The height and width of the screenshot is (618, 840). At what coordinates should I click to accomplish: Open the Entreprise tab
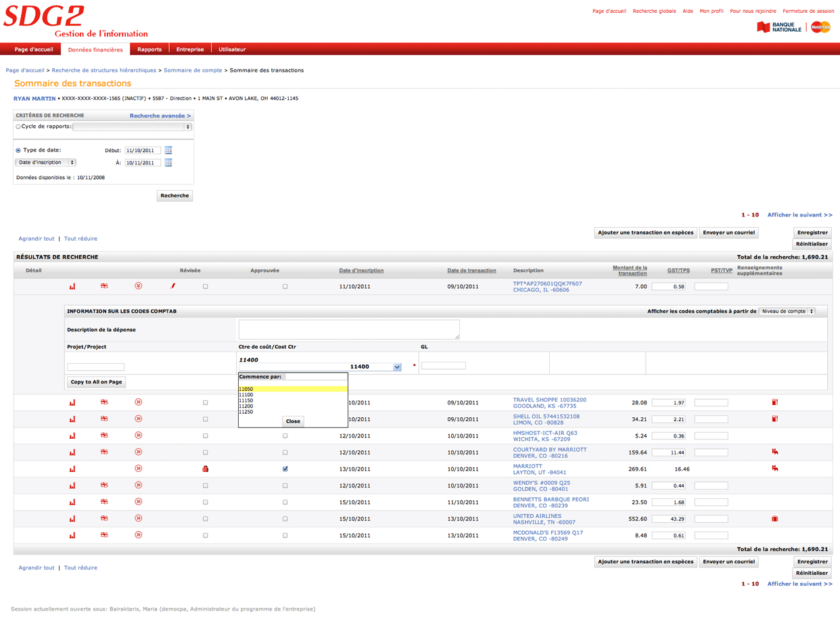pyautogui.click(x=190, y=49)
